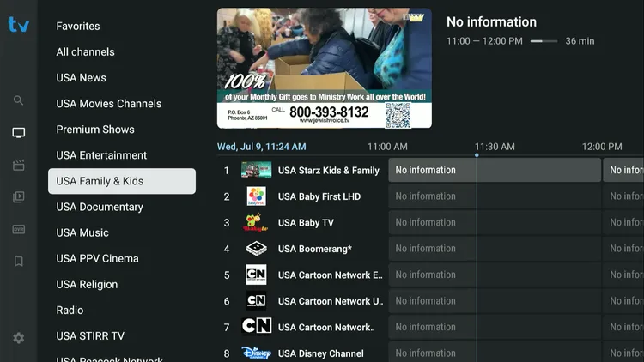Open Starz Kids 11:00 AM program block
The width and height of the screenshot is (644, 362).
click(495, 170)
